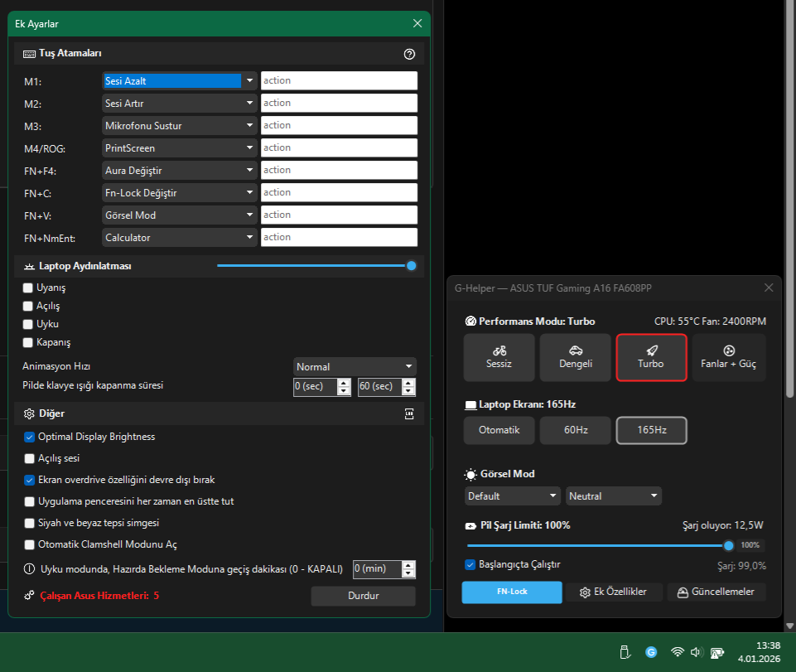Click the Pil Şarj Limiti battery icon
This screenshot has width=796, height=672.
pyautogui.click(x=470, y=525)
